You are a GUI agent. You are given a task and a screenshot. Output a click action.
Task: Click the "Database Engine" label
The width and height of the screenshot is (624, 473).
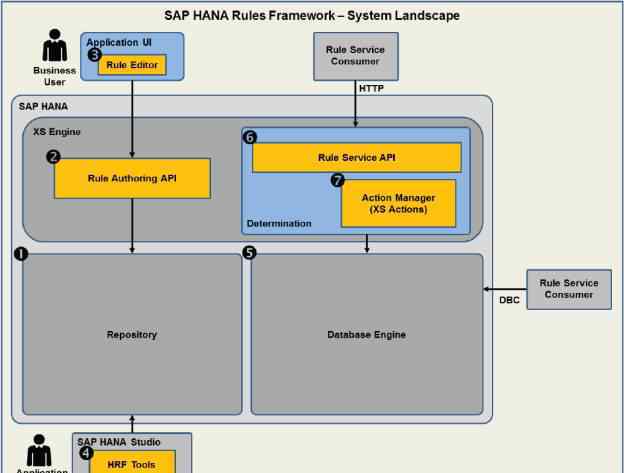[367, 335]
